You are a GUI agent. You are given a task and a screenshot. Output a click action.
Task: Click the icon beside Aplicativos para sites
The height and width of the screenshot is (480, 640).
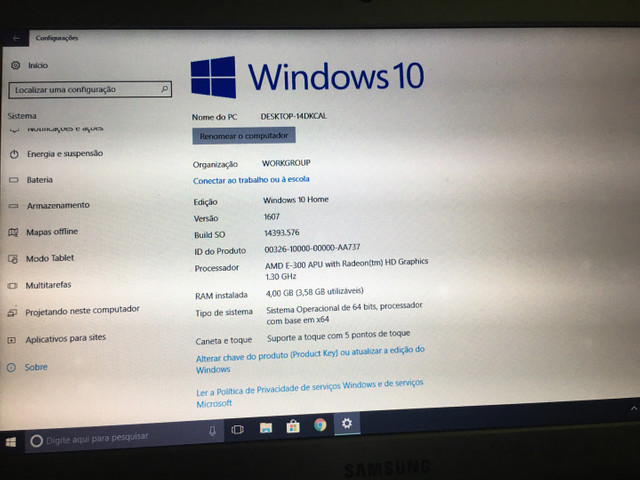click(12, 340)
